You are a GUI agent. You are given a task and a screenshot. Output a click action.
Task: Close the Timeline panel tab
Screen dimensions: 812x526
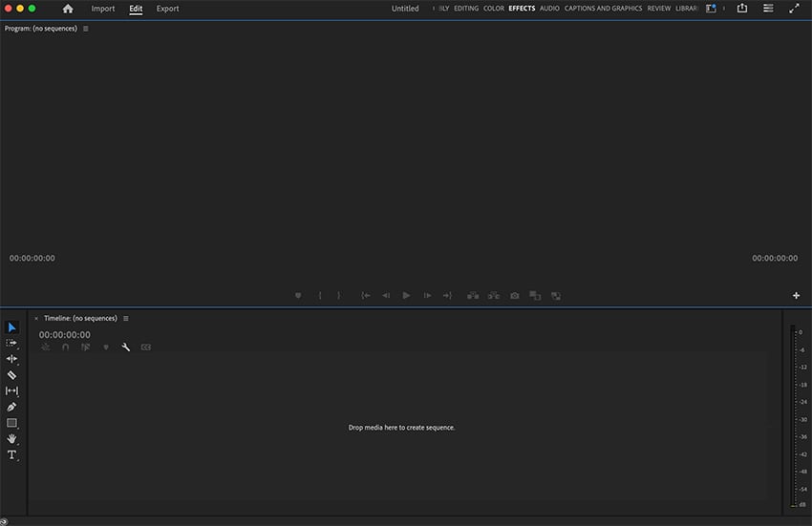coord(36,319)
